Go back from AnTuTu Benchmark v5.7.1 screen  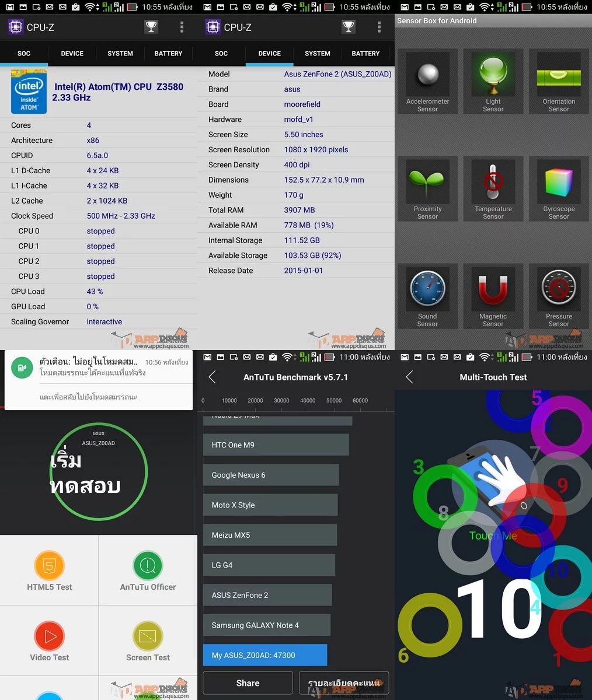pos(212,377)
